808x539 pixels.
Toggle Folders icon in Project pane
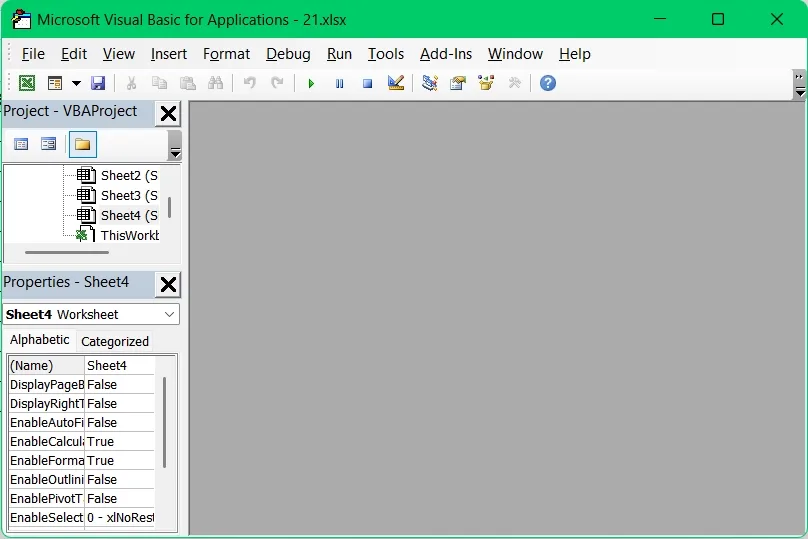coord(82,144)
